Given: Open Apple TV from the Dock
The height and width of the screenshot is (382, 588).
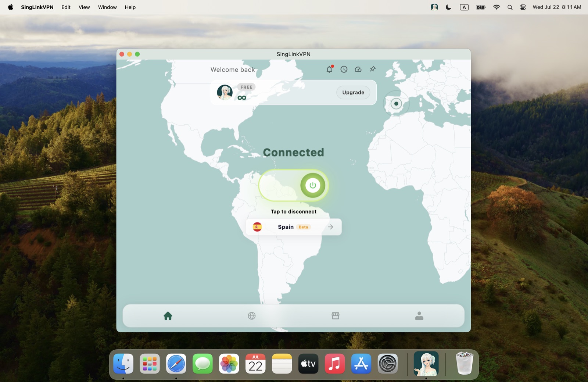Looking at the screenshot, I should (309, 364).
